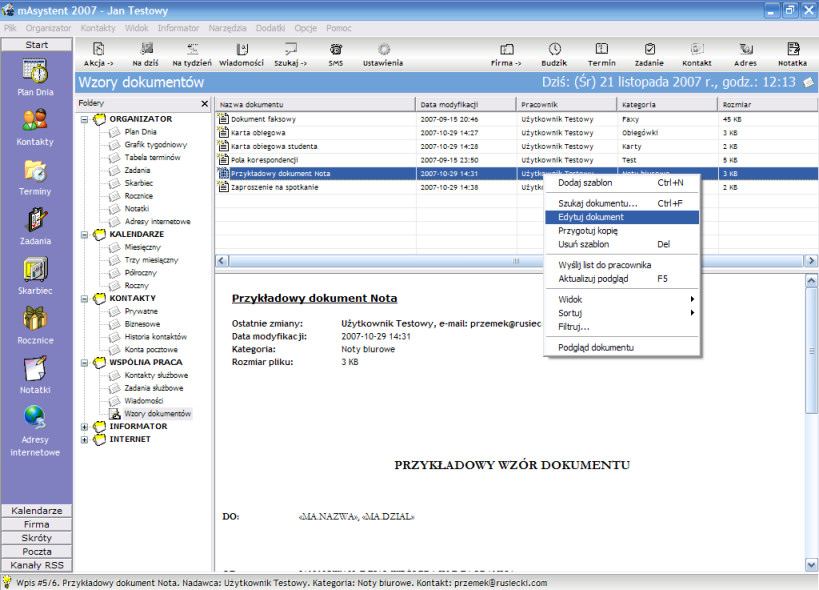Click the SMS telephone icon
This screenshot has width=819, height=590.
(x=336, y=50)
